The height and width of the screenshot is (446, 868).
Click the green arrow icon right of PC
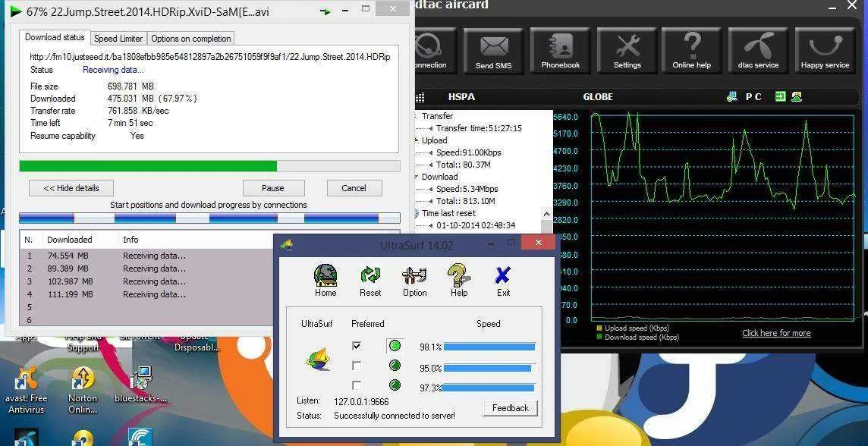(780, 97)
